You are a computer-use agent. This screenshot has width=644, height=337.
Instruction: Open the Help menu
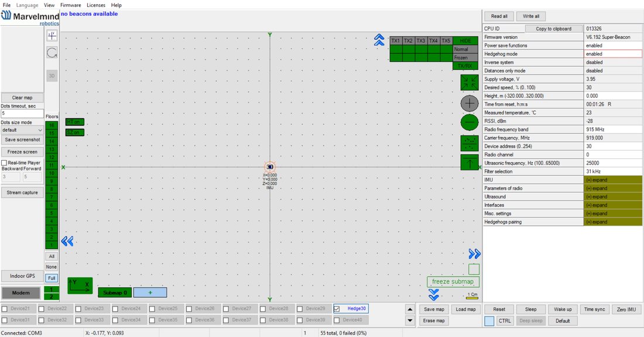pos(117,5)
